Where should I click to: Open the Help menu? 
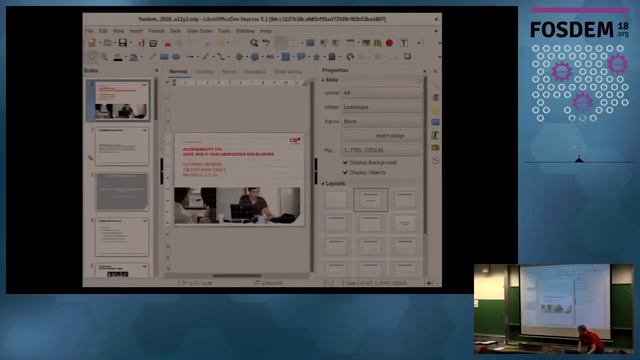pos(266,31)
